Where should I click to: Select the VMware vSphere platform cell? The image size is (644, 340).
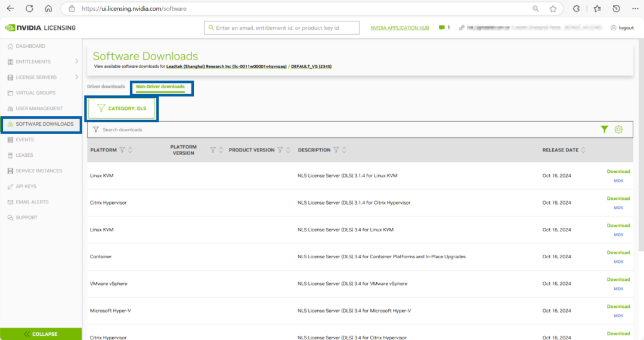[109, 284]
